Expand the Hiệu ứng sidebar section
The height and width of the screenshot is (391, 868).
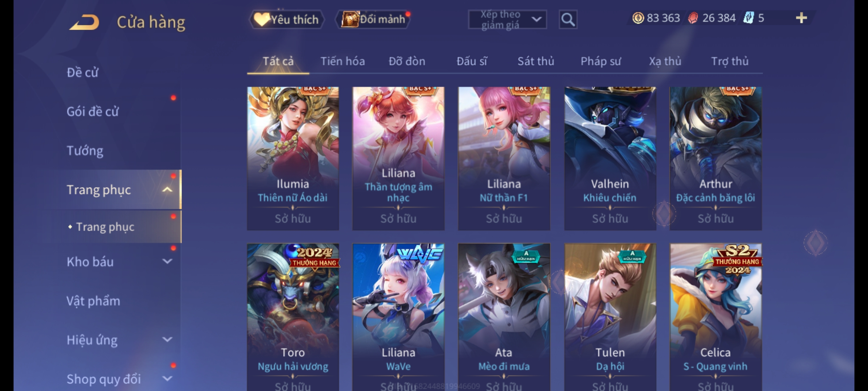[167, 340]
